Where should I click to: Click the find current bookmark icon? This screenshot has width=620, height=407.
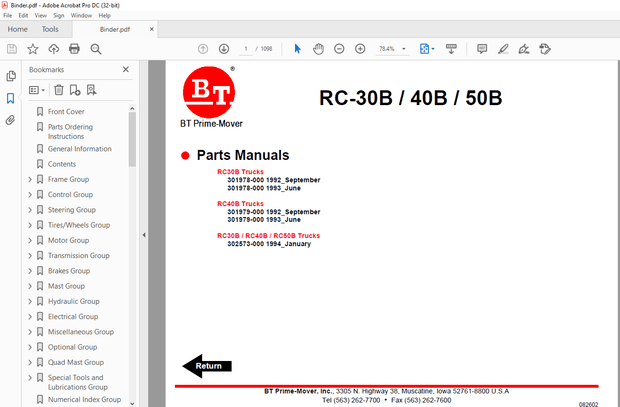pos(91,90)
